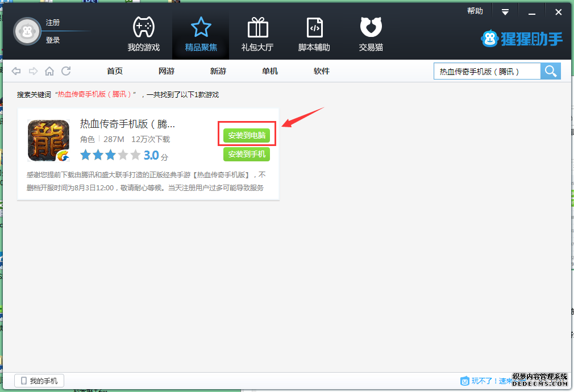Click the game description starting 感谢您提前下载
The width and height of the screenshot is (574, 392).
coord(145,181)
